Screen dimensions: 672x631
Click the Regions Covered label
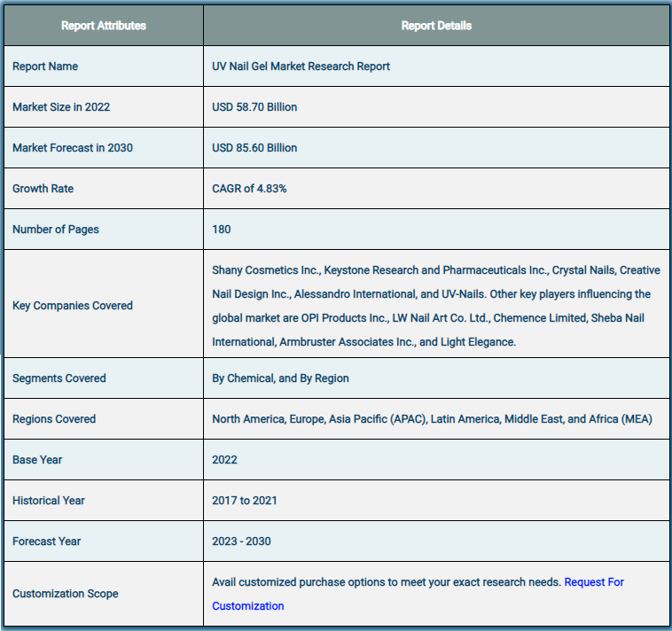[x=54, y=419]
